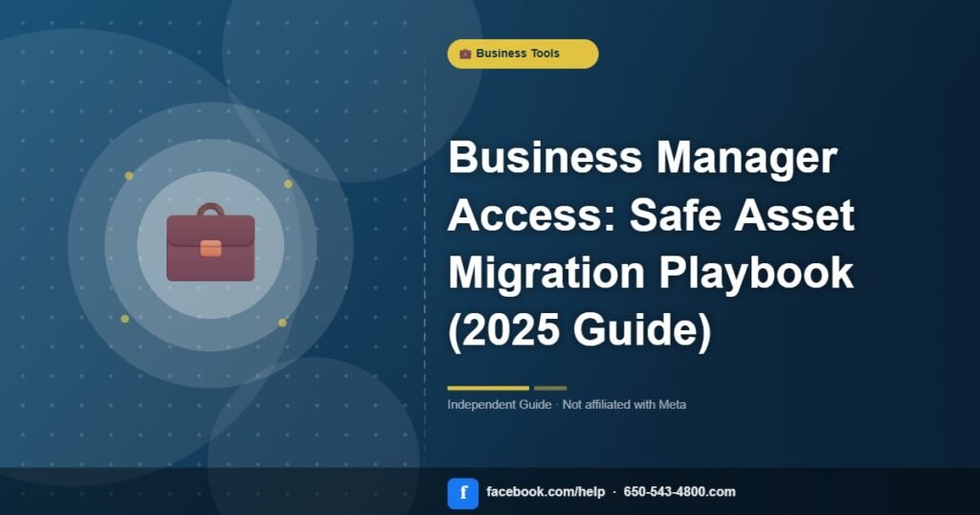Click the "Migration Playbook" title line
The width and height of the screenshot is (980, 515).
[650, 274]
